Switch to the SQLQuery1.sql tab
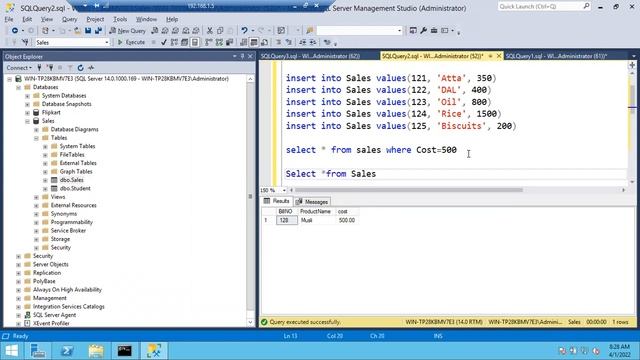640x360 pixels. pyautogui.click(x=556, y=56)
